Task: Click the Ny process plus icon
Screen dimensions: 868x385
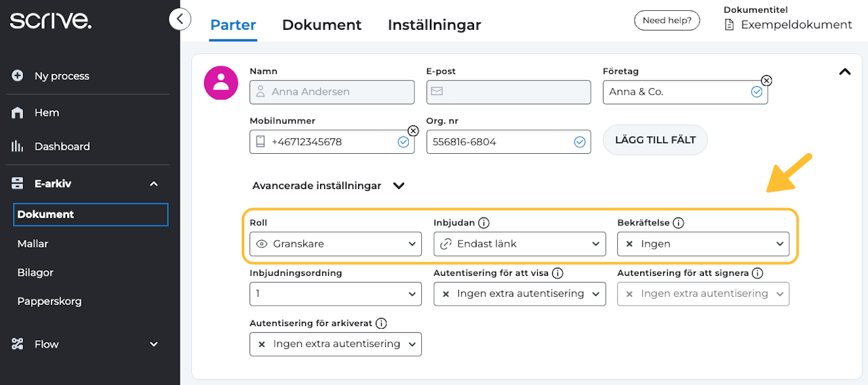Action: (18, 76)
